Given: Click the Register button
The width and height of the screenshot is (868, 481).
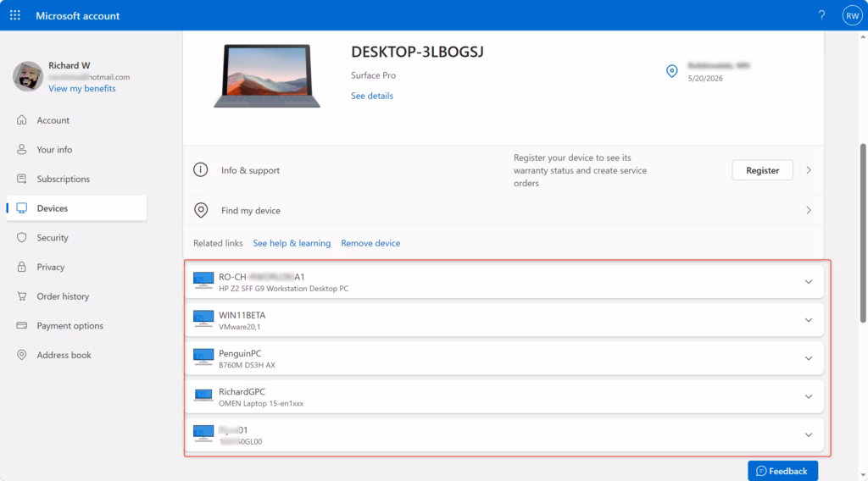Looking at the screenshot, I should click(x=762, y=169).
